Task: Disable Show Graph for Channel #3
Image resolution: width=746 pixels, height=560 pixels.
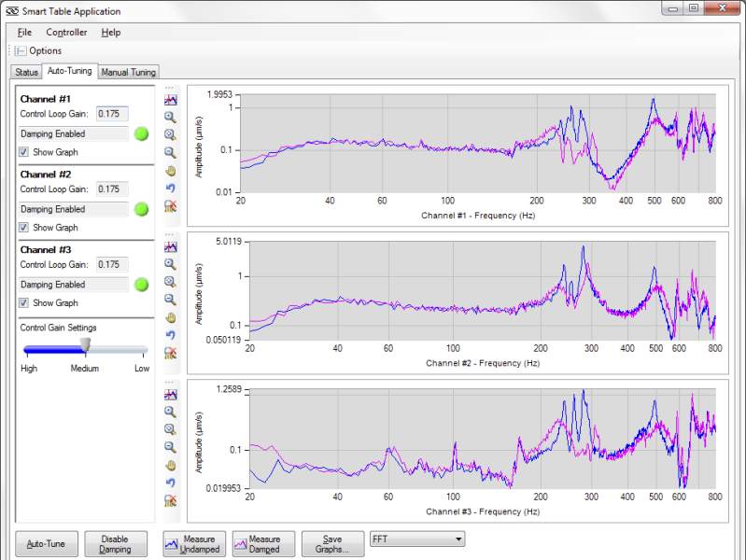Action: (24, 303)
